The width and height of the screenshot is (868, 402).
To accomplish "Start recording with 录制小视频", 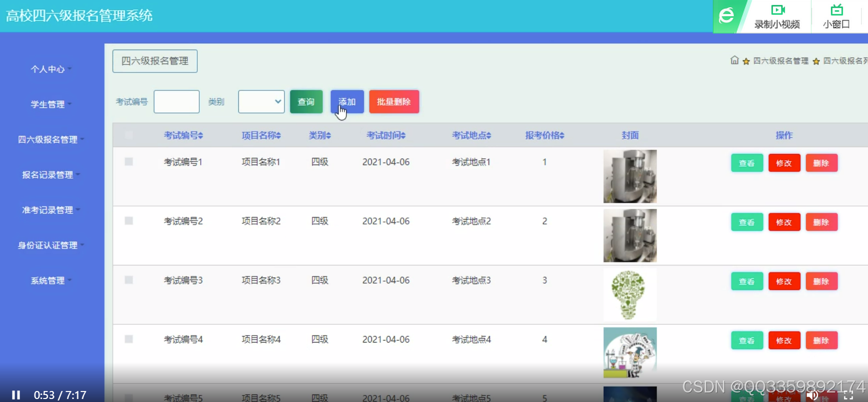I will (x=777, y=16).
